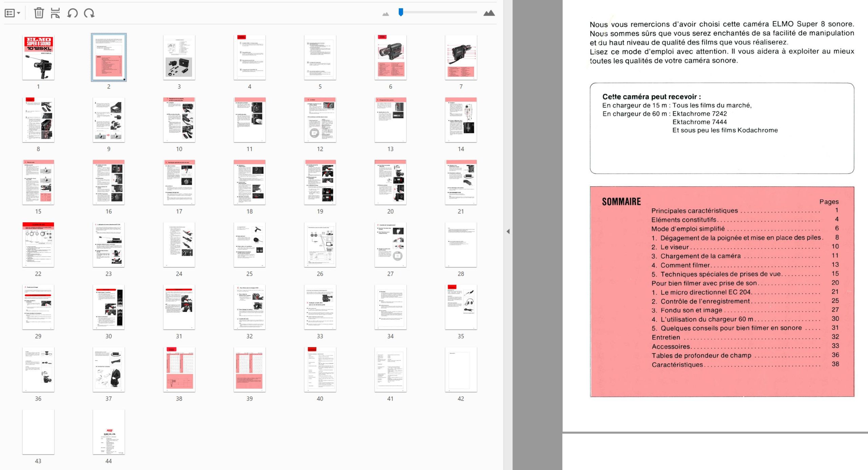
Task: Select the page 6 camera thumbnail
Action: [x=390, y=58]
